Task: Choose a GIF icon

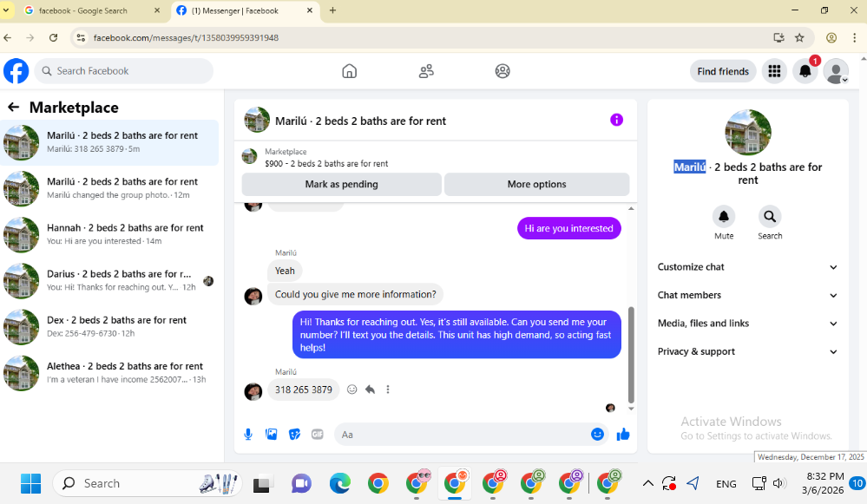Action: [x=318, y=435]
